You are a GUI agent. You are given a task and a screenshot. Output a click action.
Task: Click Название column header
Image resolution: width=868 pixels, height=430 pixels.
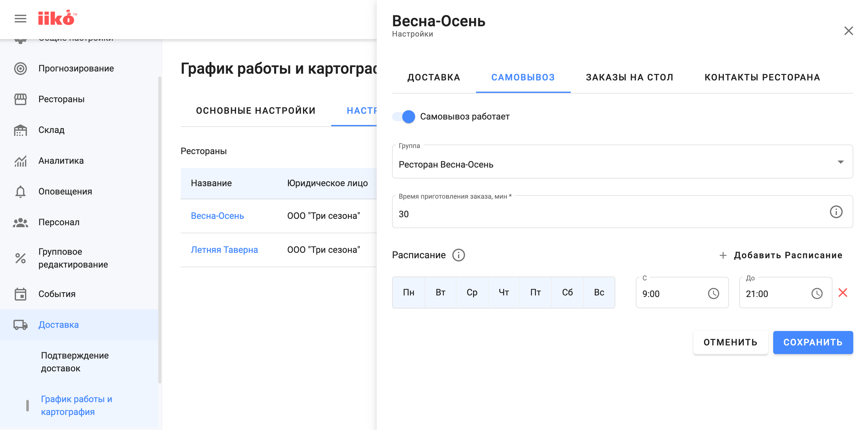211,183
